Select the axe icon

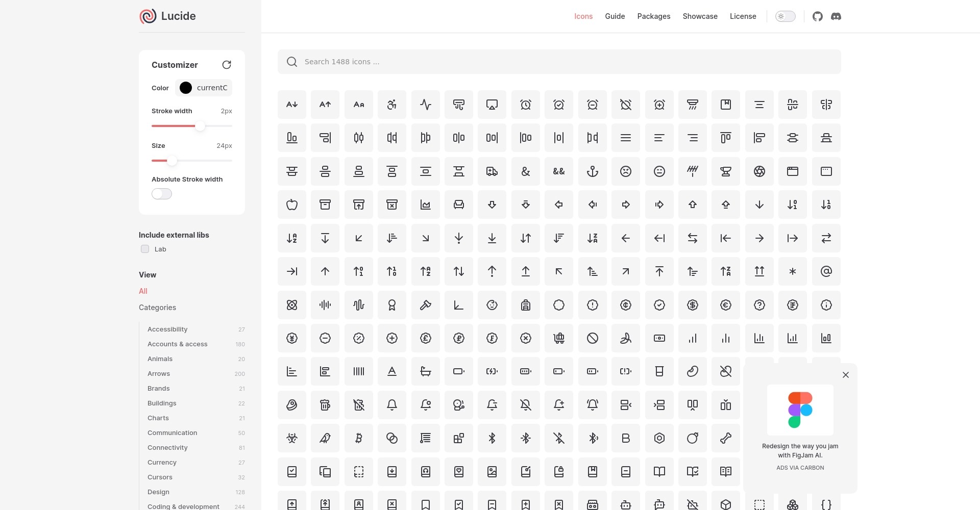point(425,305)
